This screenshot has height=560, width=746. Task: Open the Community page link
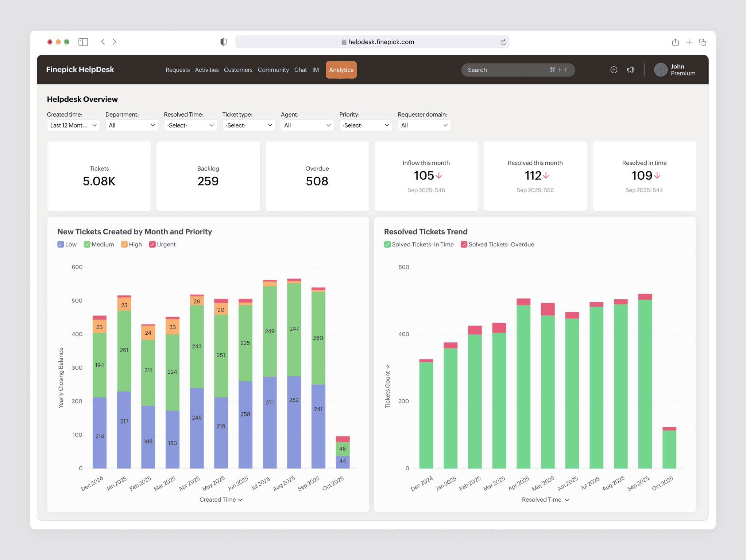tap(273, 70)
